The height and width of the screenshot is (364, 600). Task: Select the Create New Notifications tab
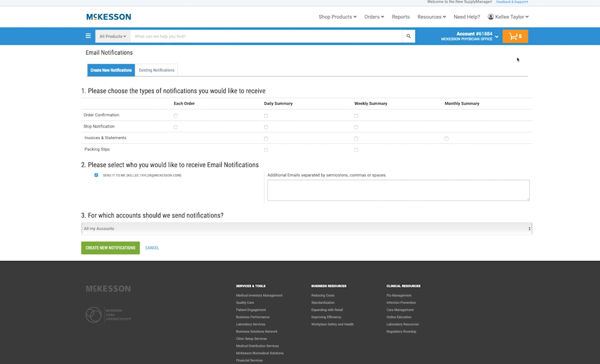coord(111,70)
